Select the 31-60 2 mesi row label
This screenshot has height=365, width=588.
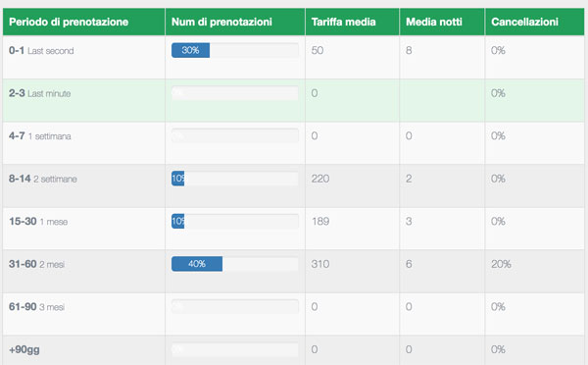[37, 264]
